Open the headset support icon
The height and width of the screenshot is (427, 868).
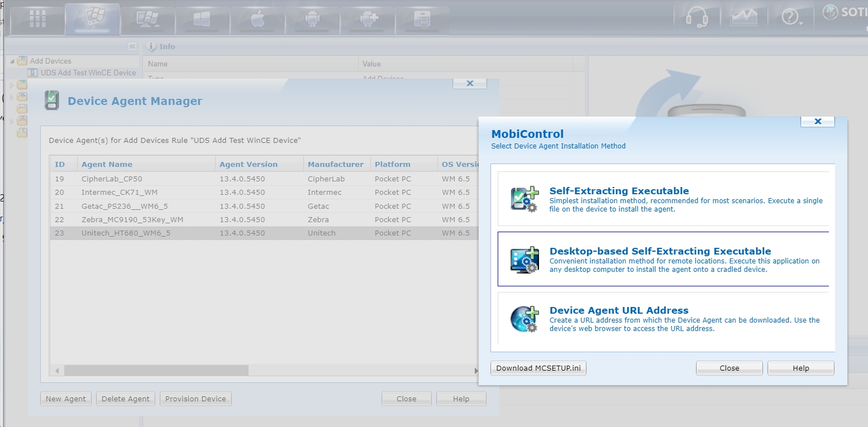click(697, 18)
